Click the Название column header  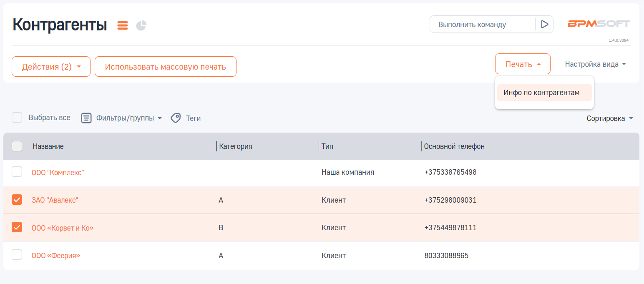coord(48,146)
